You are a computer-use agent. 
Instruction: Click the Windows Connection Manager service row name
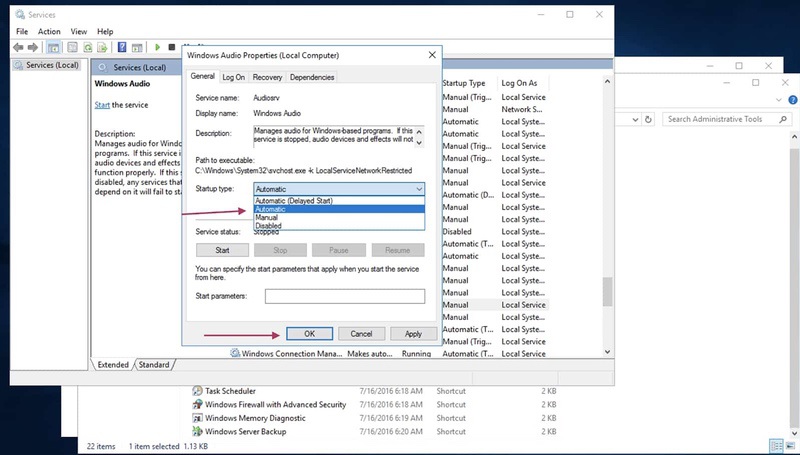coord(292,353)
